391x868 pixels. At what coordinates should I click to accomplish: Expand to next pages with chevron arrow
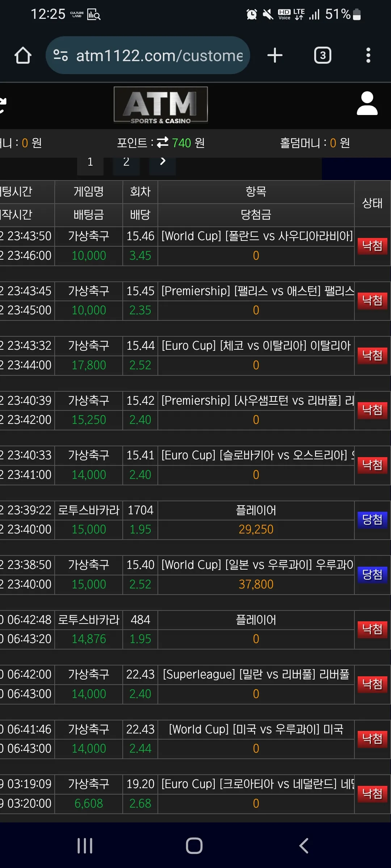[x=163, y=162]
